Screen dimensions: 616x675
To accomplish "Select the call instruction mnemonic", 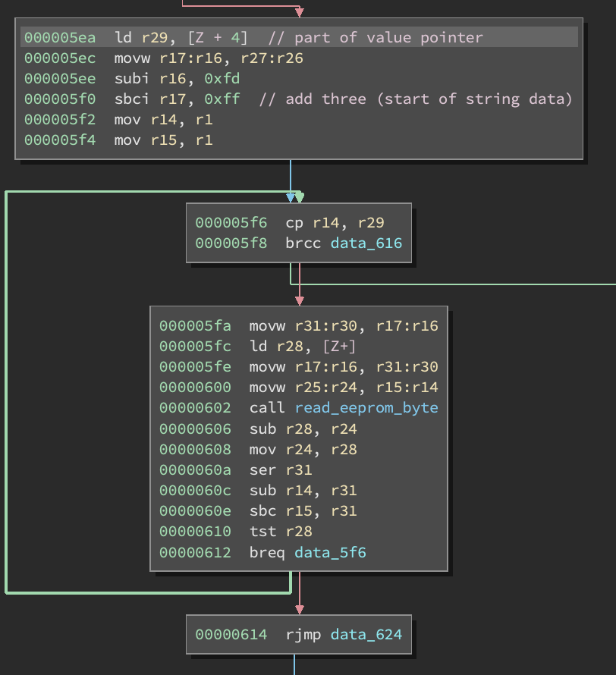I will point(266,408).
